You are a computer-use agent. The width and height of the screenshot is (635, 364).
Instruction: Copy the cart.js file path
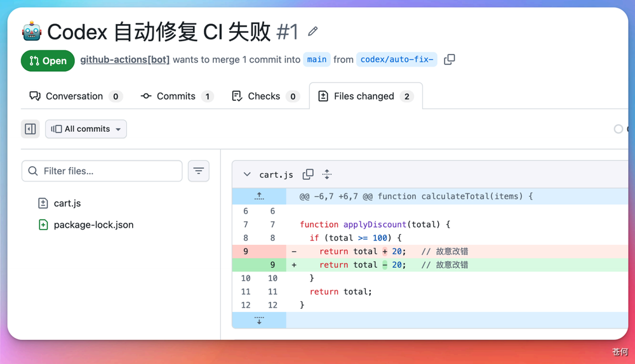click(x=308, y=174)
